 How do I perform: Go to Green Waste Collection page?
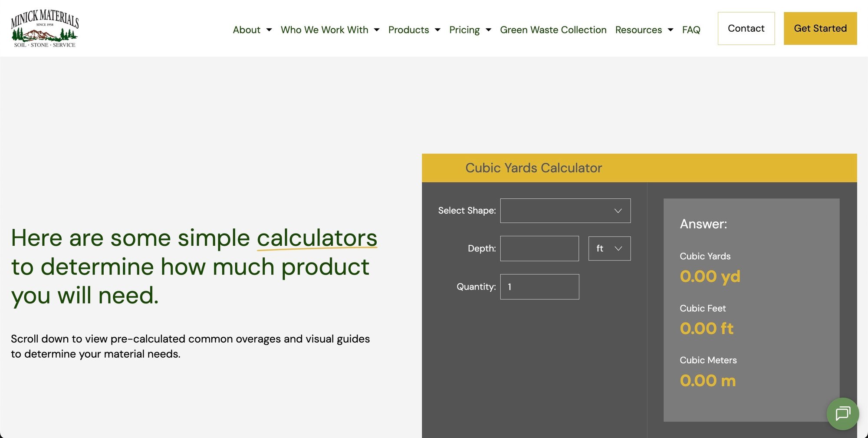point(553,30)
